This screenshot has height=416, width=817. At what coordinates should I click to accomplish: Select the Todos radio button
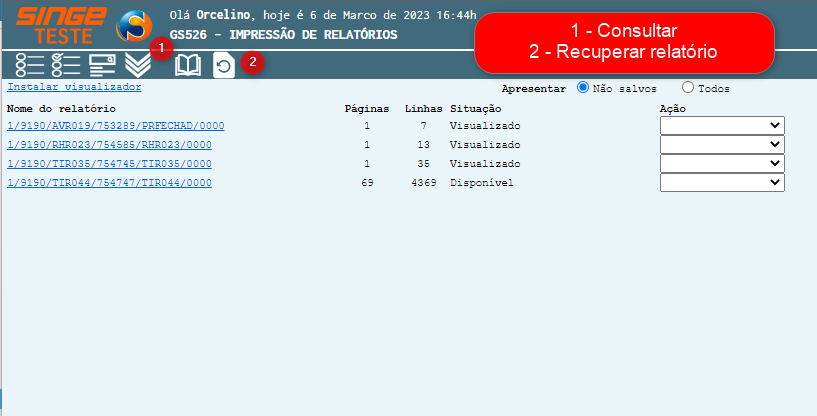coord(688,88)
